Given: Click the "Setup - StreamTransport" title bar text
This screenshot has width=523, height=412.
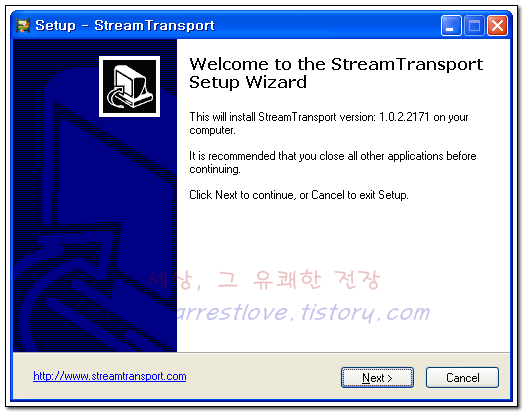Looking at the screenshot, I should coord(125,25).
